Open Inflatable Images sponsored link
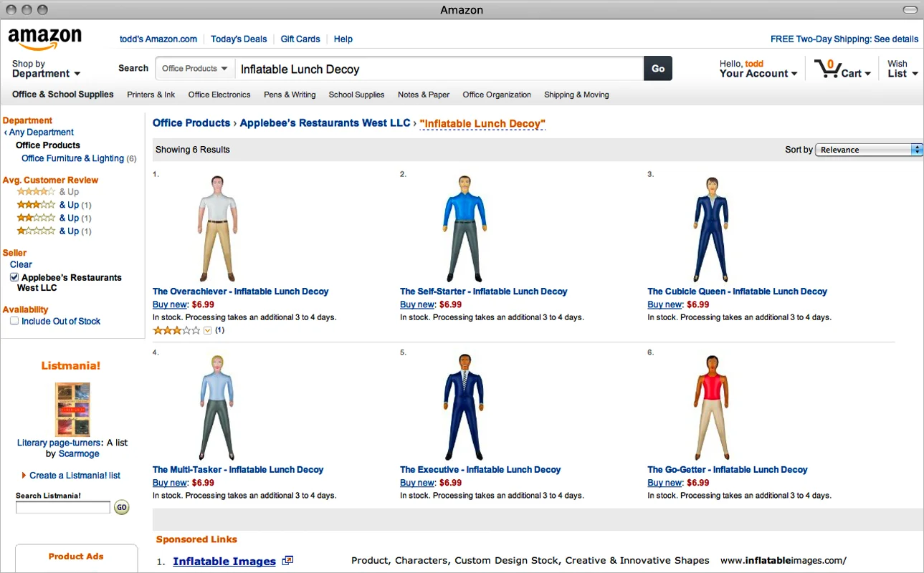This screenshot has width=924, height=573. (x=224, y=561)
